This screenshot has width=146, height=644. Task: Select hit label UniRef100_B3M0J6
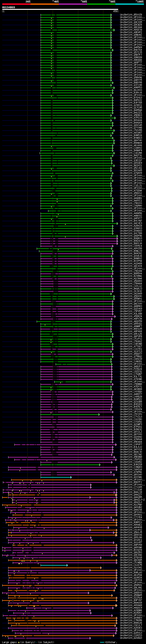point(131,93)
